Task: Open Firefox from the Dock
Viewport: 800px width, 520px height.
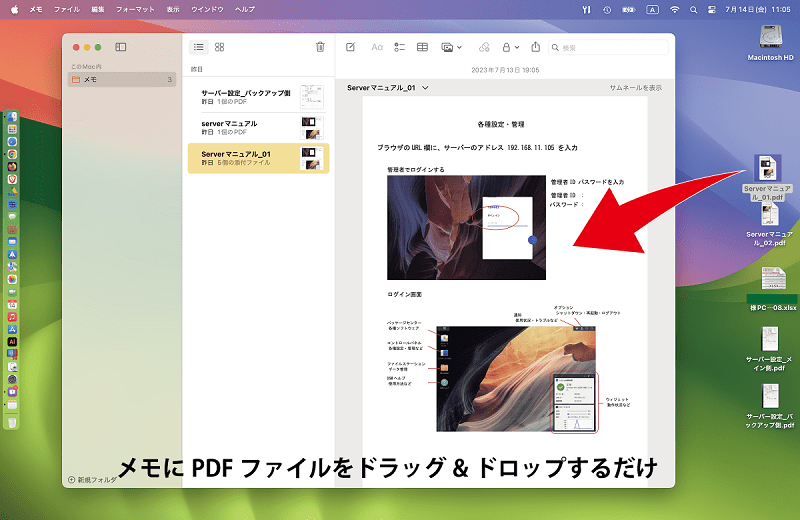Action: [12, 166]
